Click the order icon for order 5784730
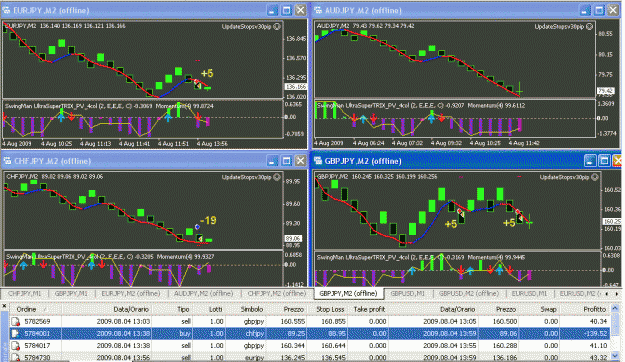Viewport: 625px width, 362px height. [16, 357]
